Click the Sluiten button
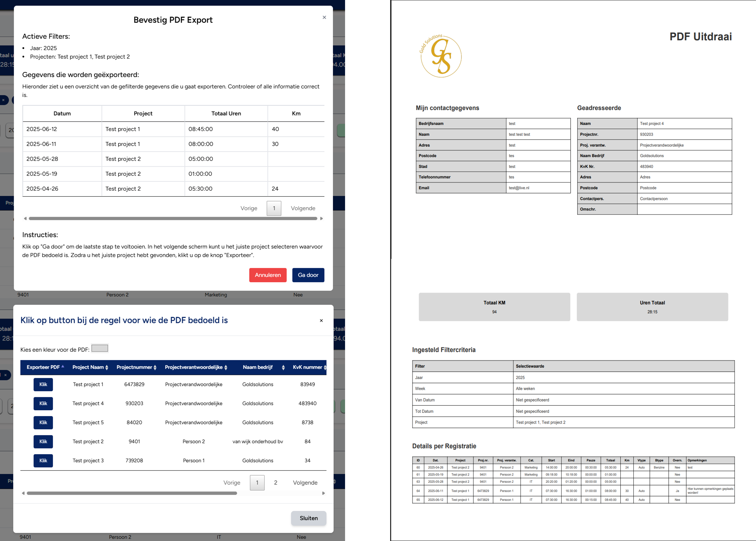 point(309,518)
